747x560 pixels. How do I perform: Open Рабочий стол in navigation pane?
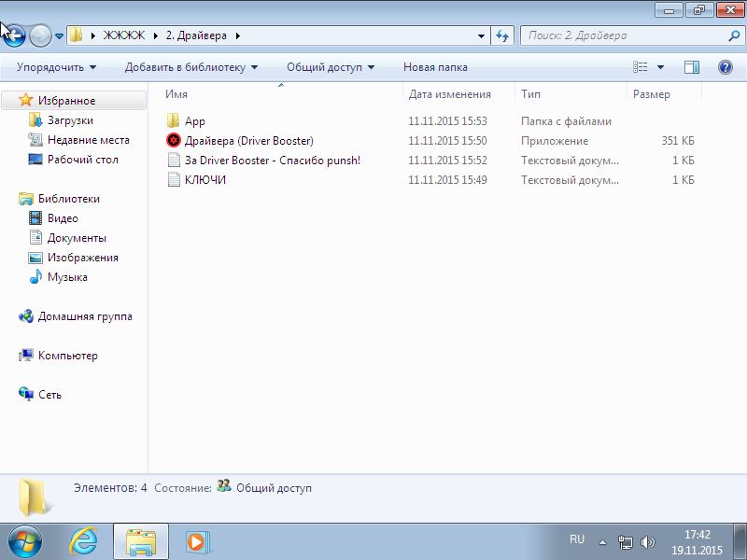(83, 159)
